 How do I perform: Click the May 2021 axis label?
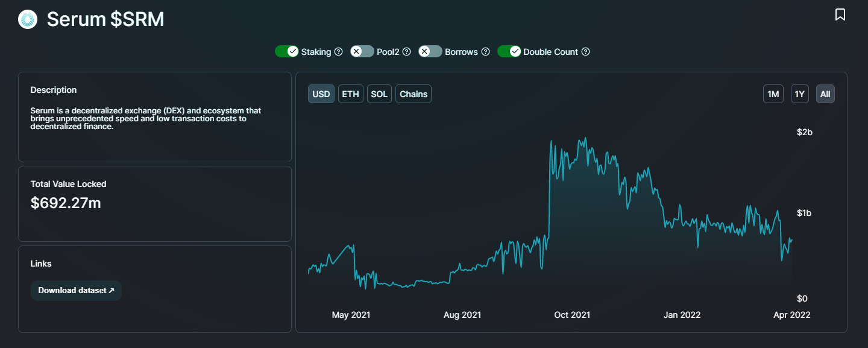[x=351, y=315]
